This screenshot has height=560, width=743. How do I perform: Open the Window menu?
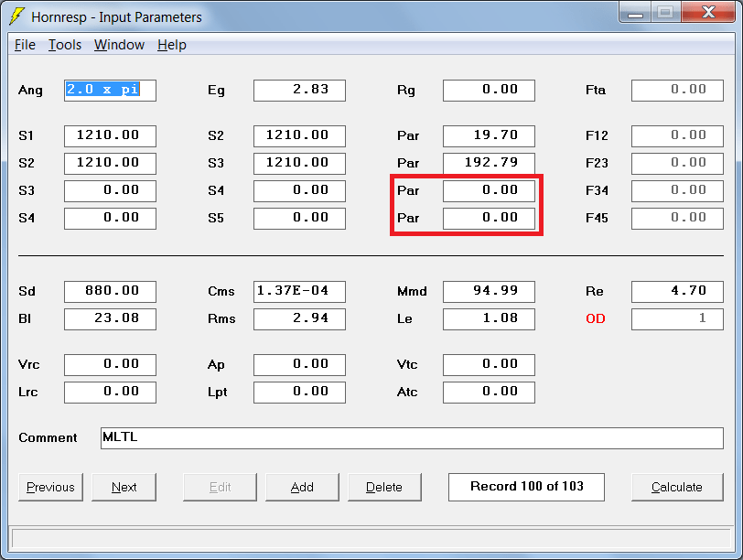click(x=119, y=45)
